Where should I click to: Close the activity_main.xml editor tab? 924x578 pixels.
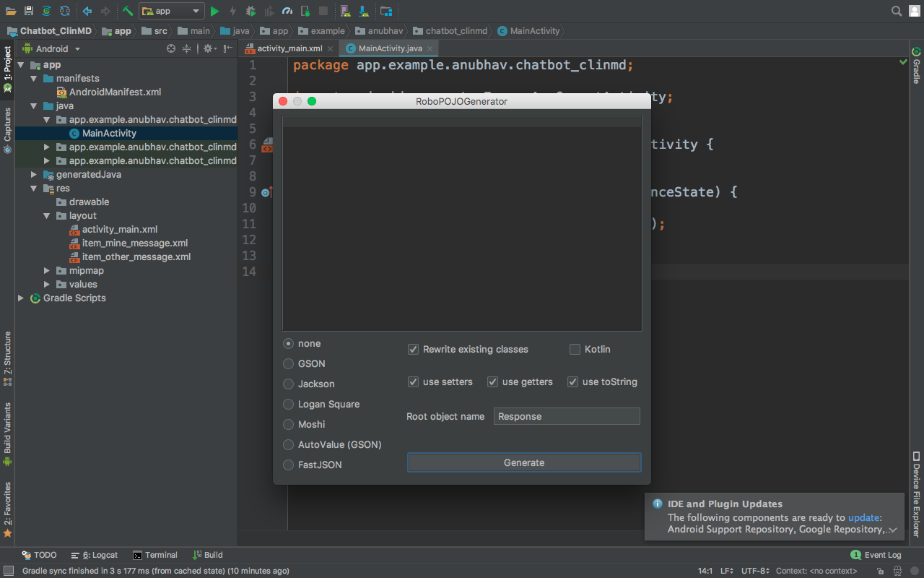330,48
